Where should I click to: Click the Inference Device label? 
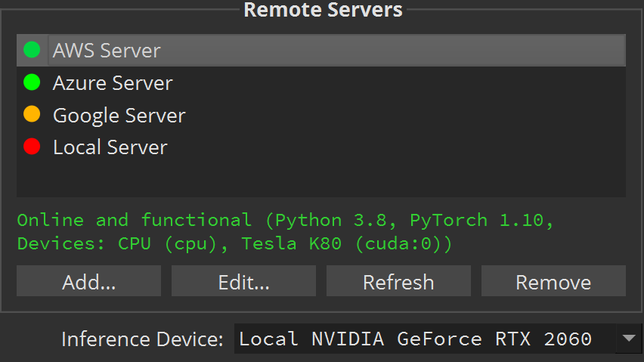pos(142,339)
